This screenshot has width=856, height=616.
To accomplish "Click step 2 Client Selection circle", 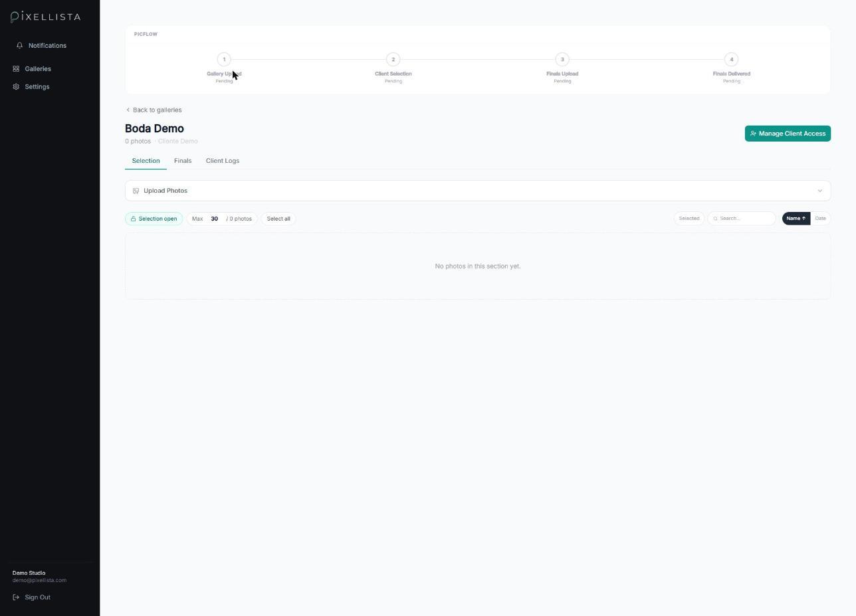I will (x=393, y=59).
